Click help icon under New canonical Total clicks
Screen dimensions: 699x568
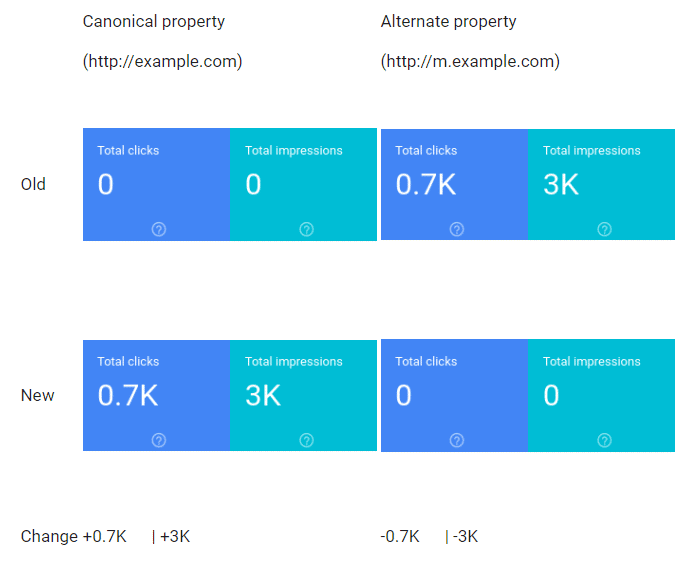tap(159, 440)
